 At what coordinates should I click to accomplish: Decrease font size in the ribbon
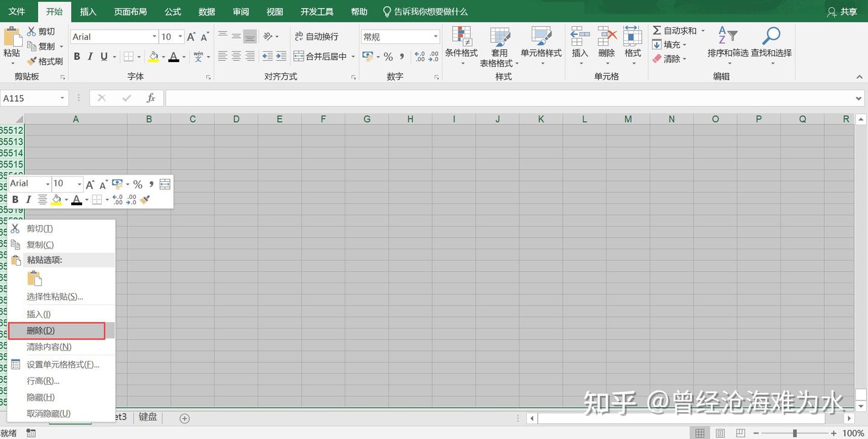(205, 37)
